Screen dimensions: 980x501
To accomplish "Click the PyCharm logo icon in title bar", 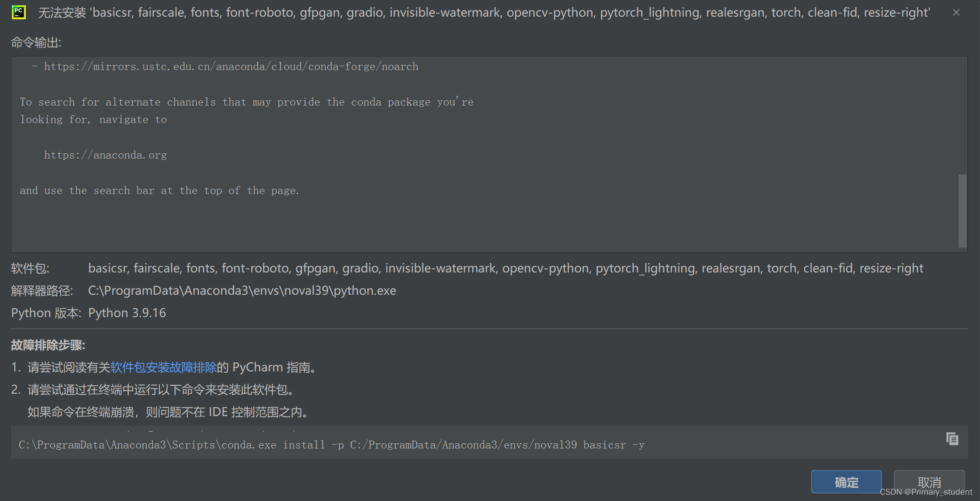I will [18, 12].
